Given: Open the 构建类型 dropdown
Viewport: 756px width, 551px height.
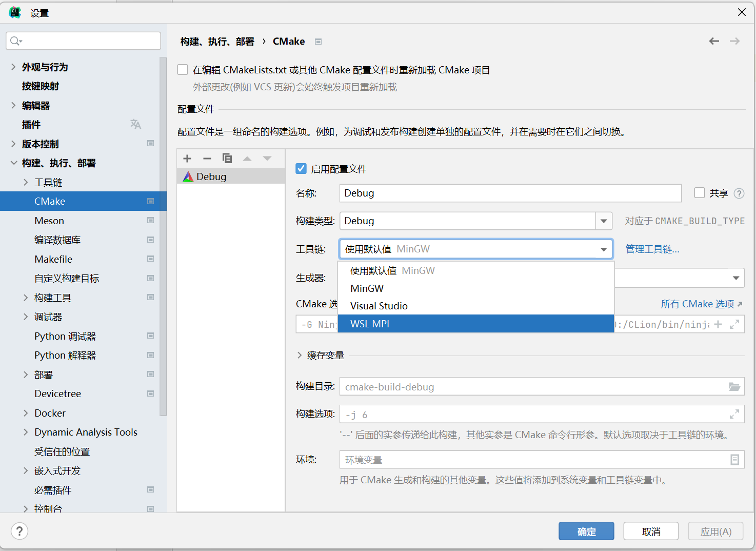Looking at the screenshot, I should coord(603,221).
